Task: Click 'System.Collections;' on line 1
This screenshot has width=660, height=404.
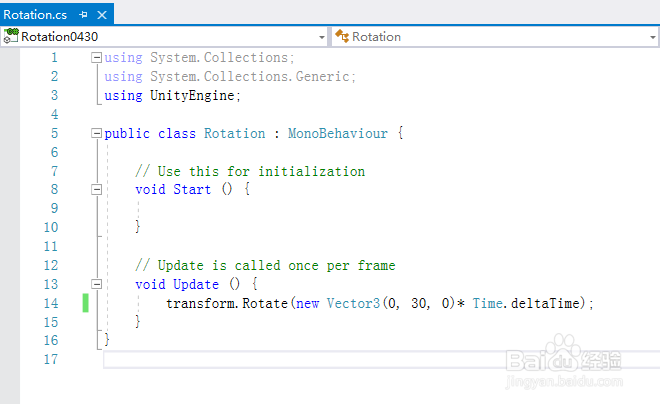Action: click(x=222, y=58)
